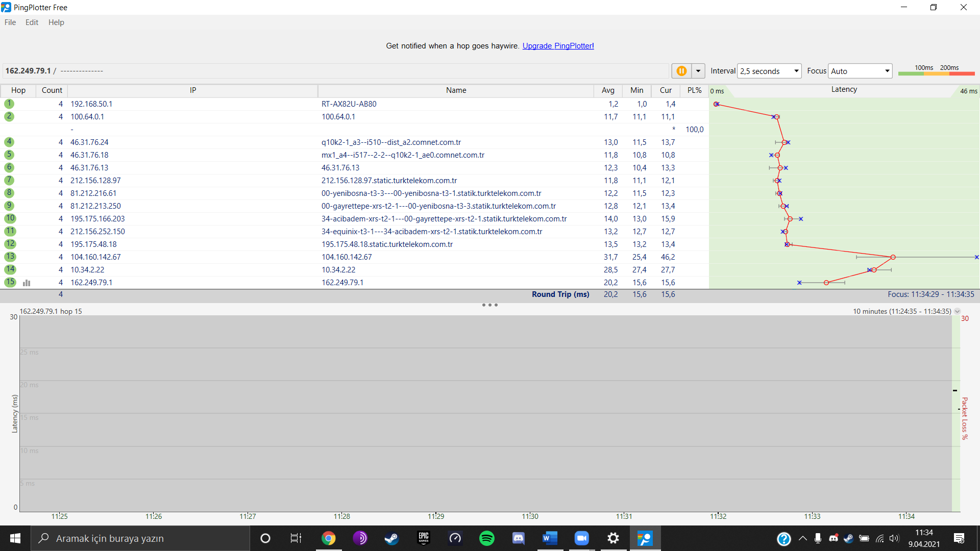Click the target address field 162.249.79.1

(x=28, y=71)
